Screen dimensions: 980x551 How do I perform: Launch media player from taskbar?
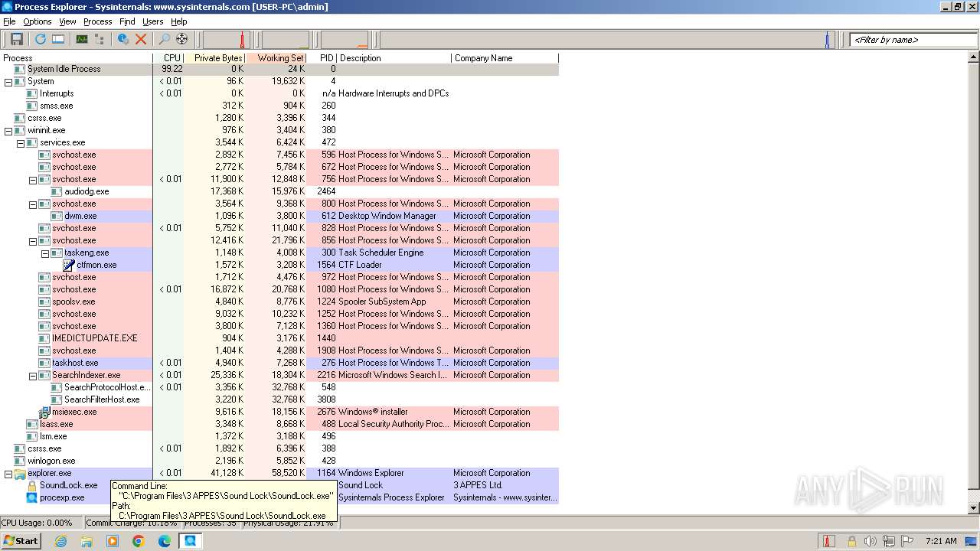coord(113,541)
